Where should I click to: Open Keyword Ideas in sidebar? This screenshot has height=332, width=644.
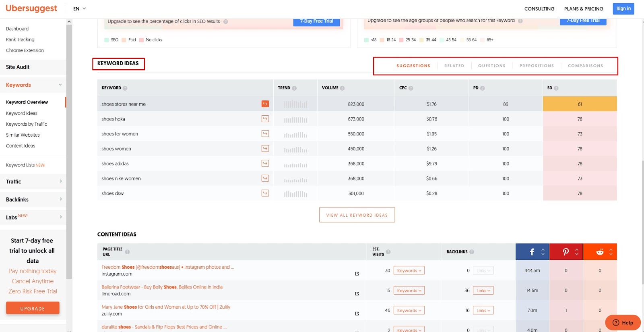click(x=22, y=113)
